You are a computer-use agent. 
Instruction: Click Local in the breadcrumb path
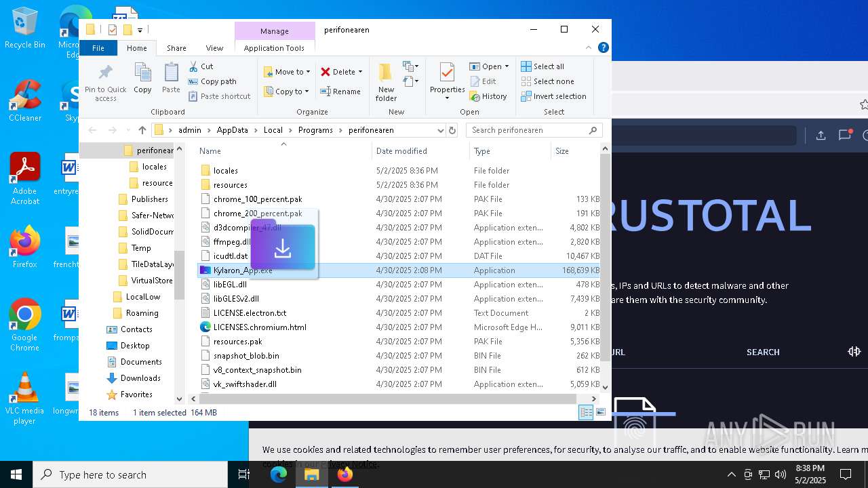point(273,130)
